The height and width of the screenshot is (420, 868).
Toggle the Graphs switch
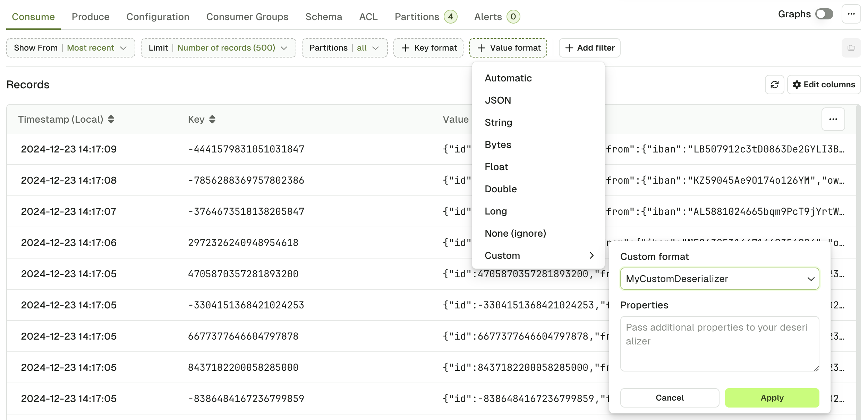click(x=824, y=14)
